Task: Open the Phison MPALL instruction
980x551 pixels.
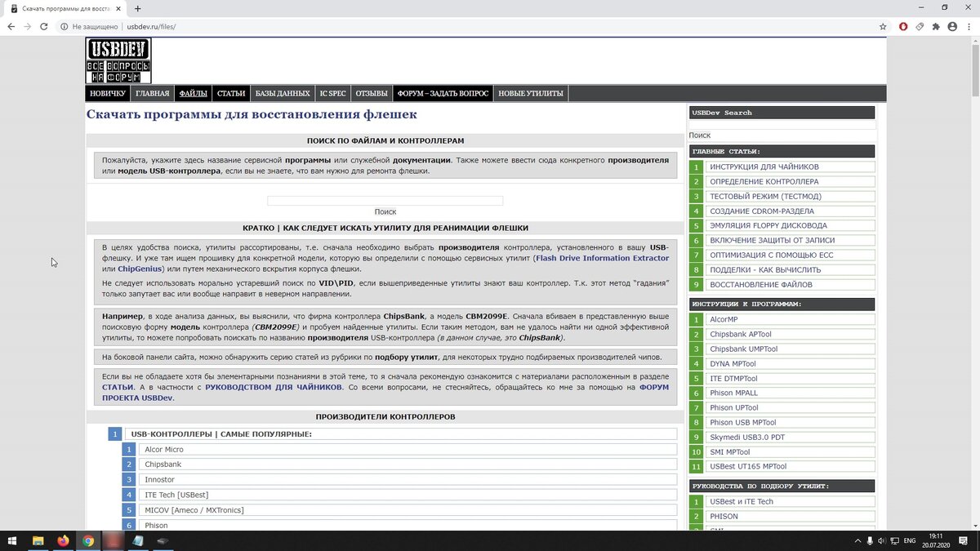Action: (790, 393)
